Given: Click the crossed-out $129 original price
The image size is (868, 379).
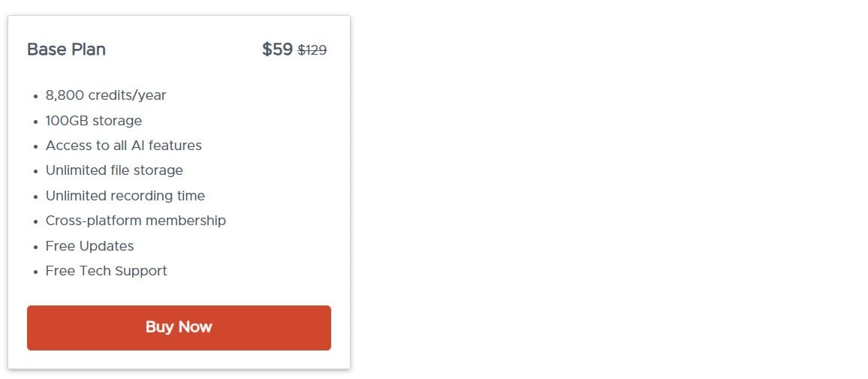Looking at the screenshot, I should tap(312, 50).
